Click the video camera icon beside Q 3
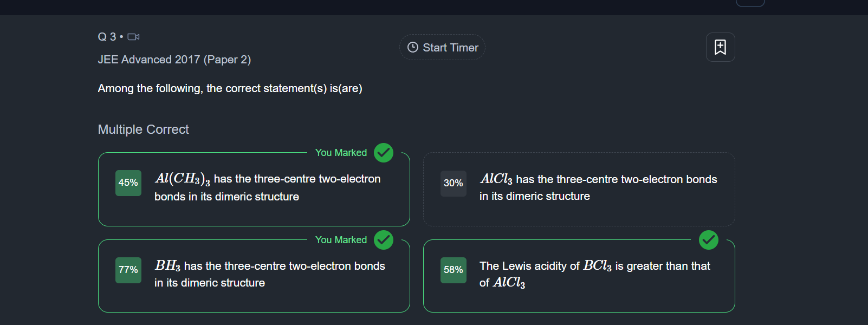The image size is (868, 325). click(x=133, y=37)
